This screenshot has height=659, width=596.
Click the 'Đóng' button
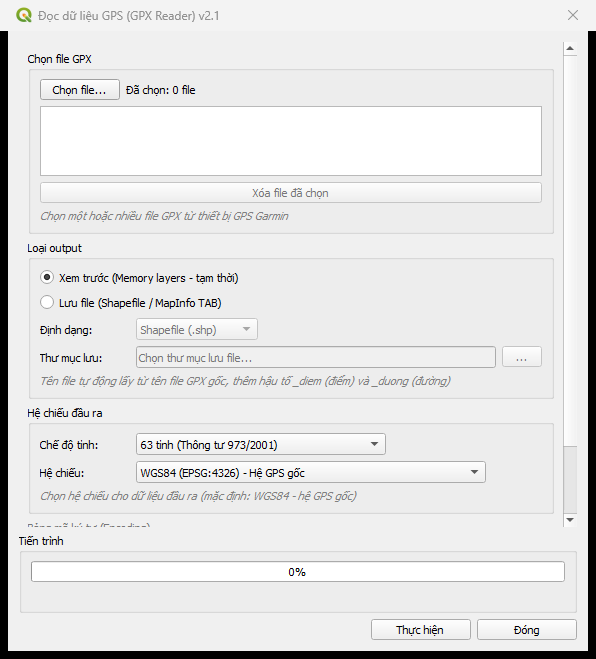click(527, 630)
